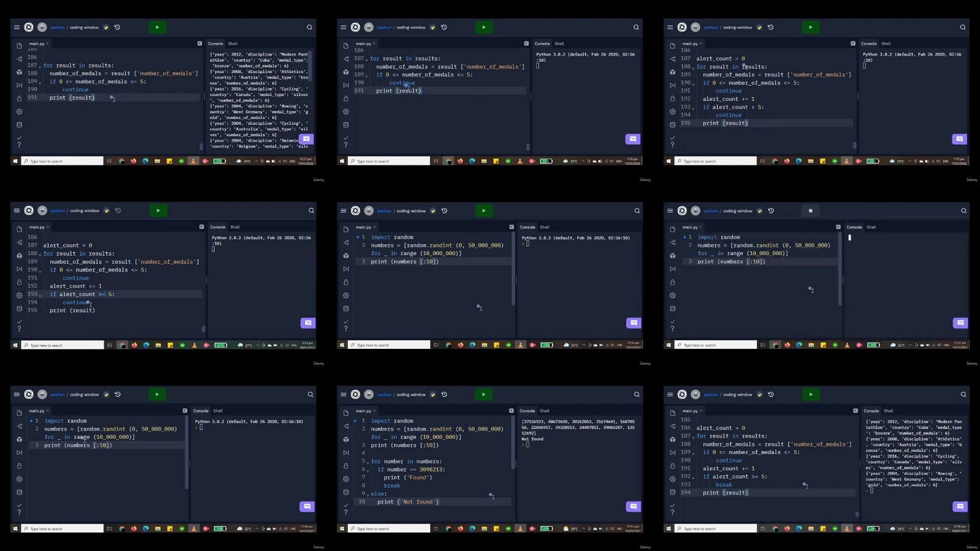Open Settings gear in the Stop-button window
980x551 pixels.
[x=673, y=295]
